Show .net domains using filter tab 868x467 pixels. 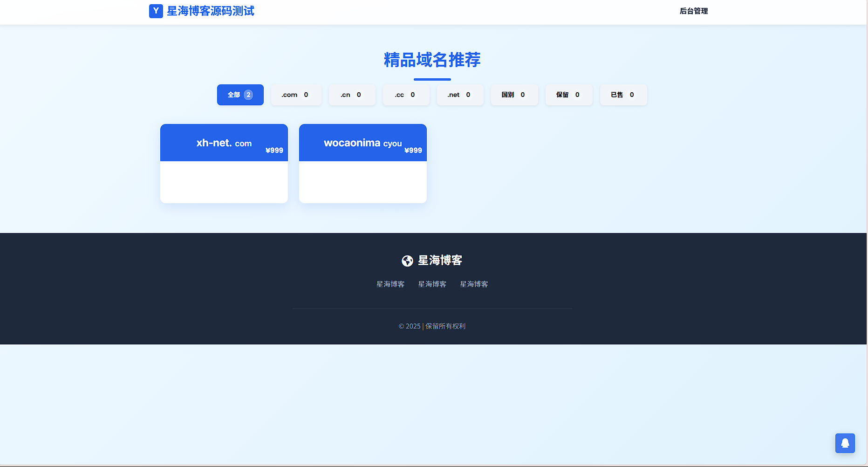click(x=459, y=95)
